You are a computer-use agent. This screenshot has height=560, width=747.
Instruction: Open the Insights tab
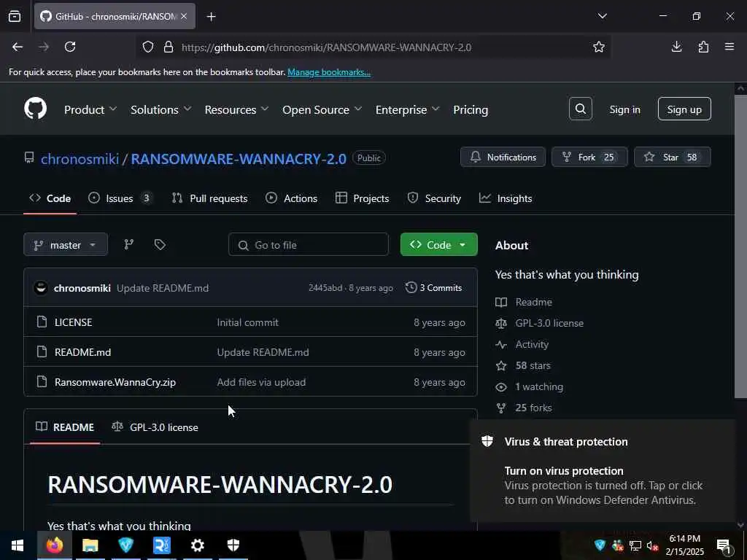click(506, 198)
